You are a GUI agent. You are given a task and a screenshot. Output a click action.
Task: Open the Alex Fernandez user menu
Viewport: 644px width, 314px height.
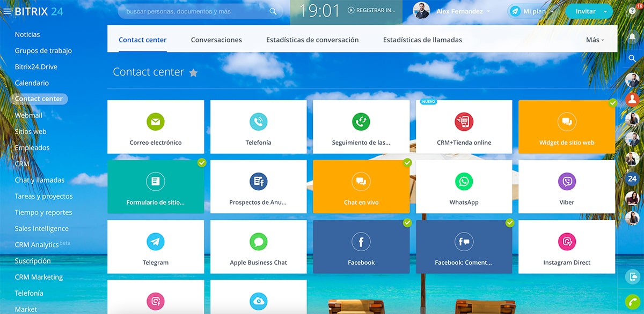459,11
